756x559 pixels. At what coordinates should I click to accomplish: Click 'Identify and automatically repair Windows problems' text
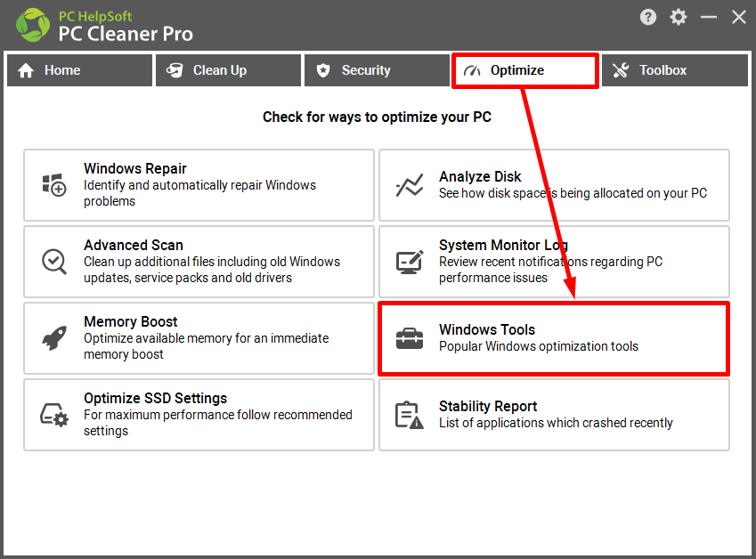(x=199, y=193)
